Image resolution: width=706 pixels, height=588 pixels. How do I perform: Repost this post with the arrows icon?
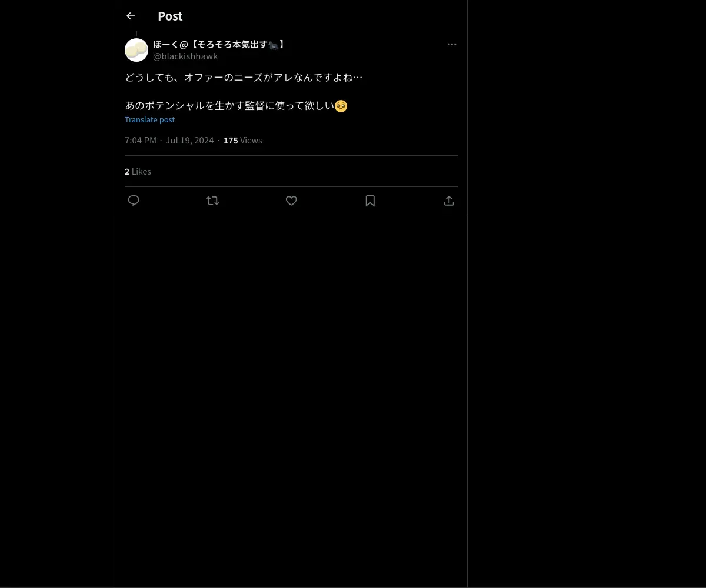coord(212,201)
